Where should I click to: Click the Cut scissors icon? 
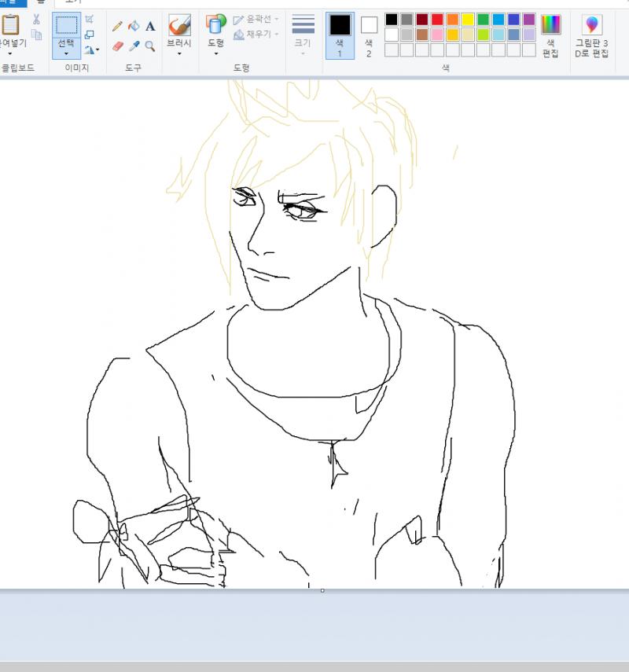point(36,20)
